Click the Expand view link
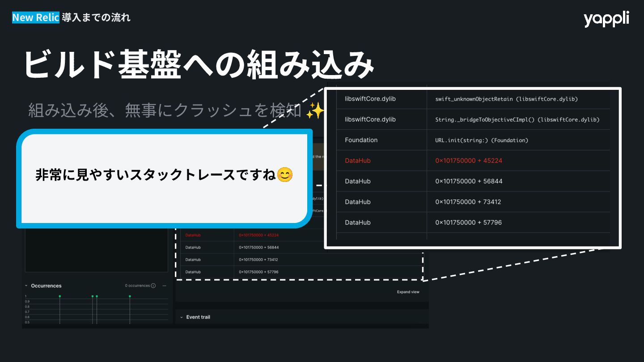644x362 pixels. tap(408, 292)
